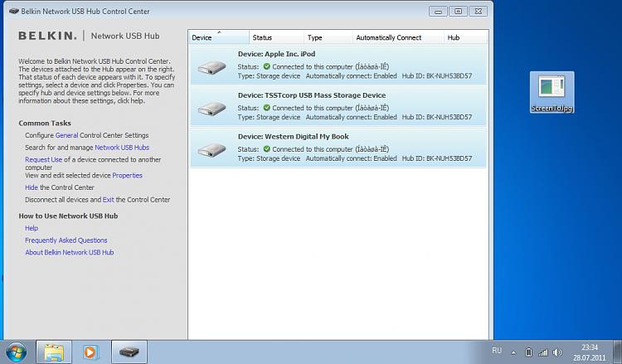
Task: Sort list by Type column header
Action: click(328, 37)
